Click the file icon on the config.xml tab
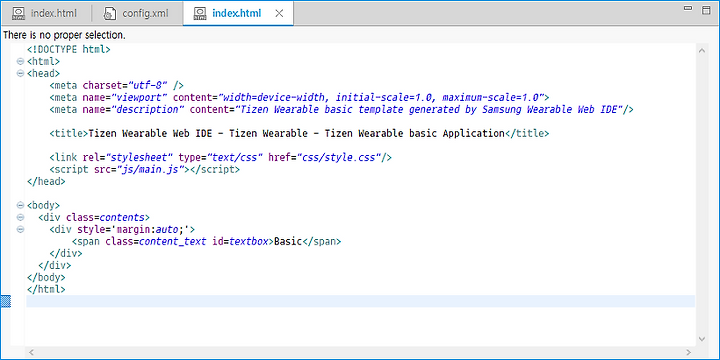This screenshot has height=360, width=720. [x=109, y=14]
